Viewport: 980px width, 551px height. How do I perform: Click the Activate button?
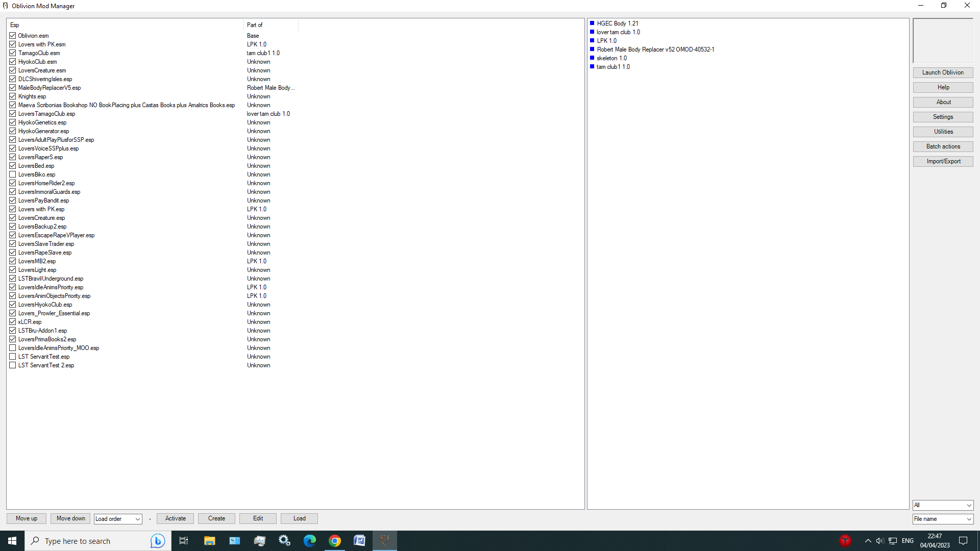(175, 518)
